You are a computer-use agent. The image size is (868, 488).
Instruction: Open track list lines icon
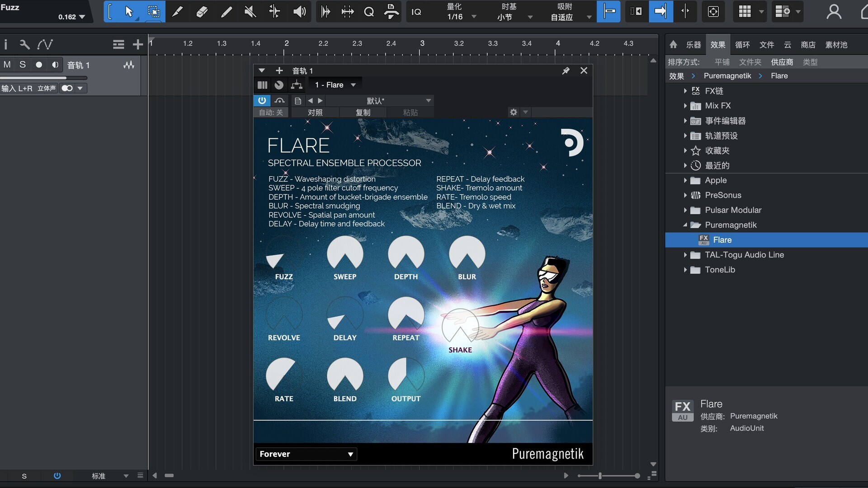coord(118,44)
